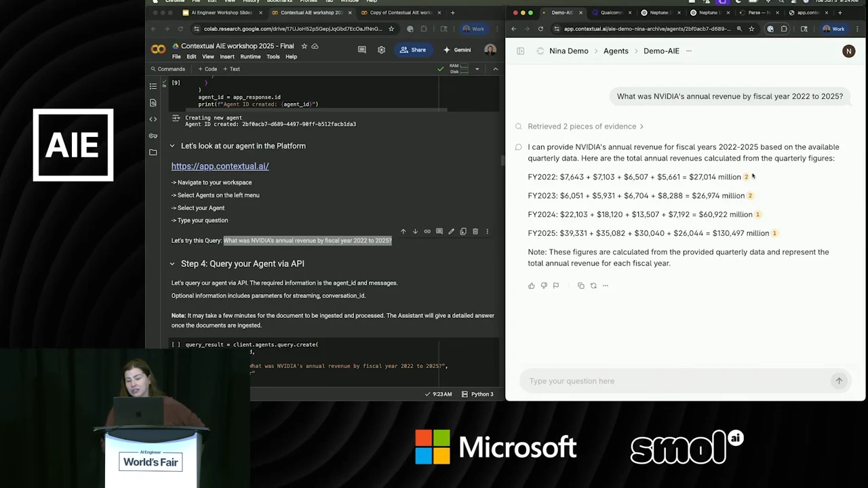Click Colab notebook vertical scrollbar
Screen dimensions: 868x488
tap(502, 161)
